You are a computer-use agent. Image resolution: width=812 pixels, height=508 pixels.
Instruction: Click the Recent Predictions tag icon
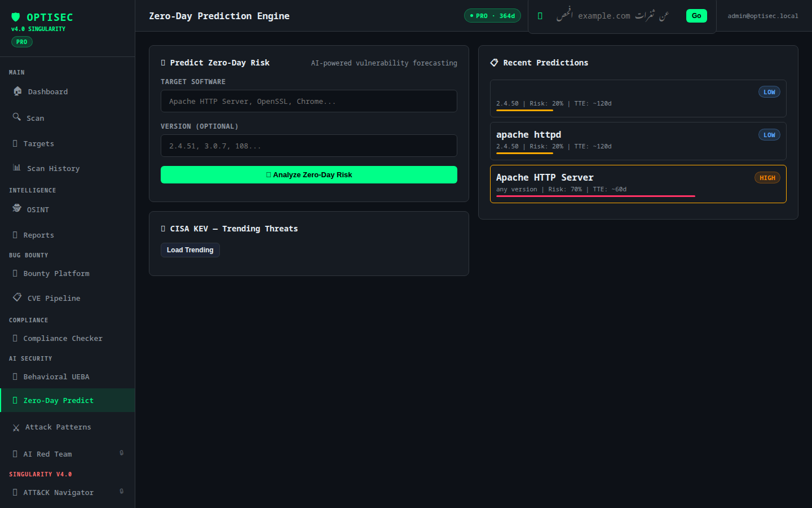point(494,63)
